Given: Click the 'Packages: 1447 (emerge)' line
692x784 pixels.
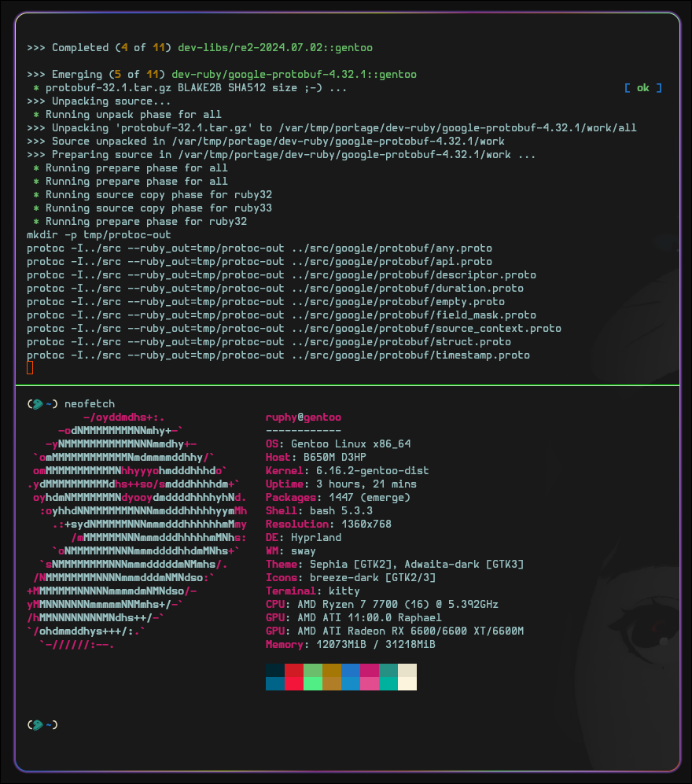Looking at the screenshot, I should coord(338,498).
